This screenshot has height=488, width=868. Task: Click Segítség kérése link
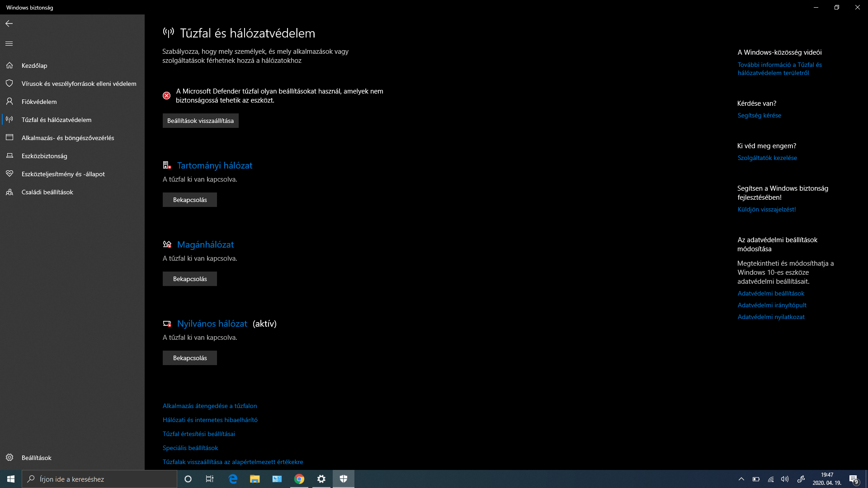(759, 115)
